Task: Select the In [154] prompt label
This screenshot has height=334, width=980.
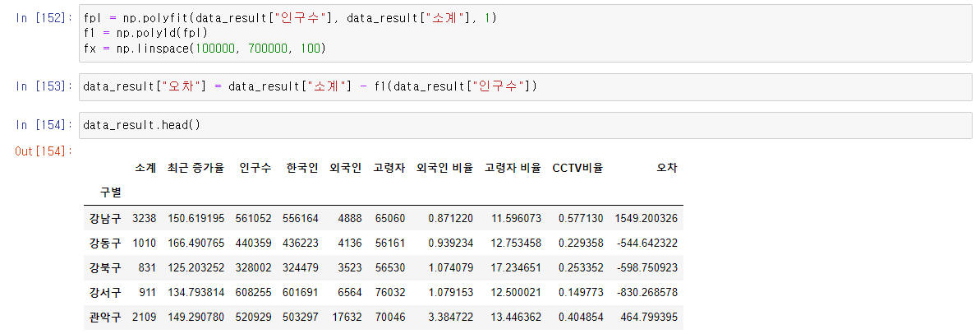Action: coord(44,125)
